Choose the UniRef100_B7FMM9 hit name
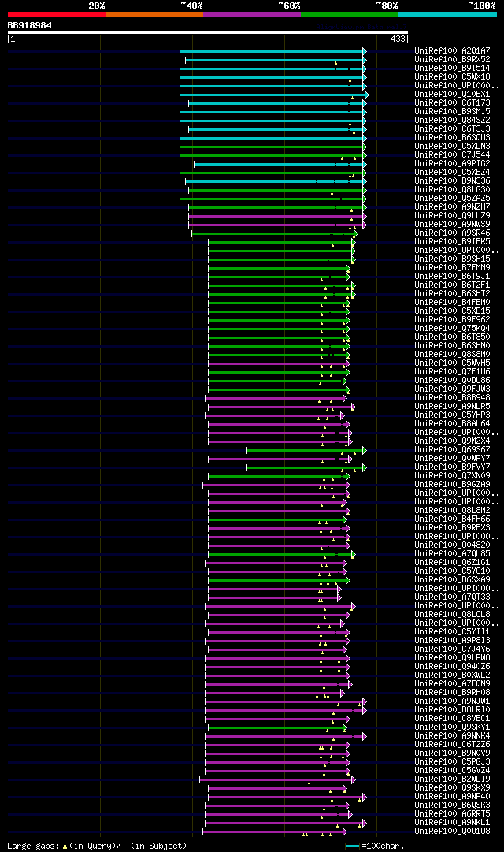Screen dimensions: 504x852 point(452,268)
